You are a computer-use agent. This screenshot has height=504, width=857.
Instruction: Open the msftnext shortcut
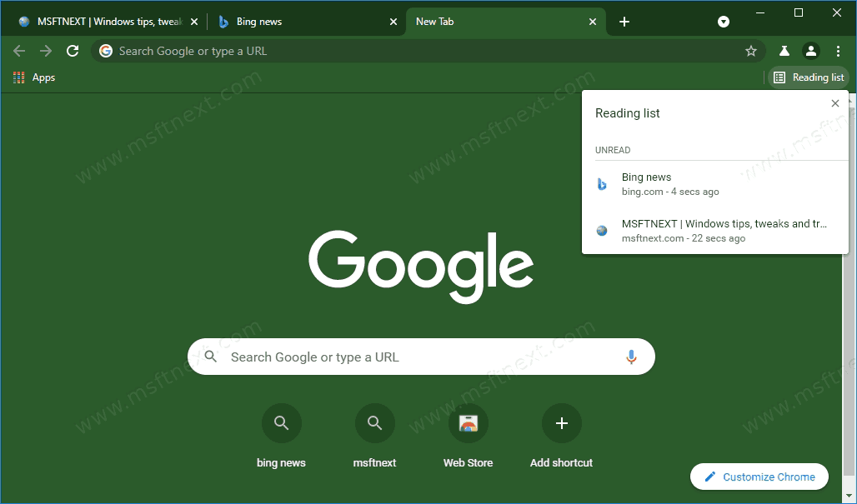click(375, 437)
